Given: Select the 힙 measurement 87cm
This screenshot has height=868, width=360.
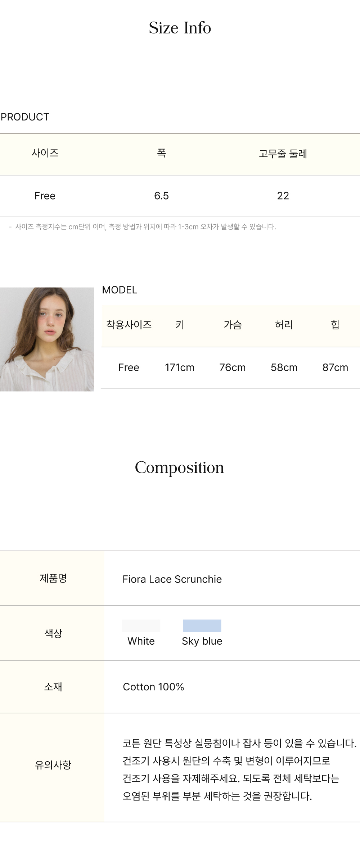Looking at the screenshot, I should pyautogui.click(x=335, y=367).
